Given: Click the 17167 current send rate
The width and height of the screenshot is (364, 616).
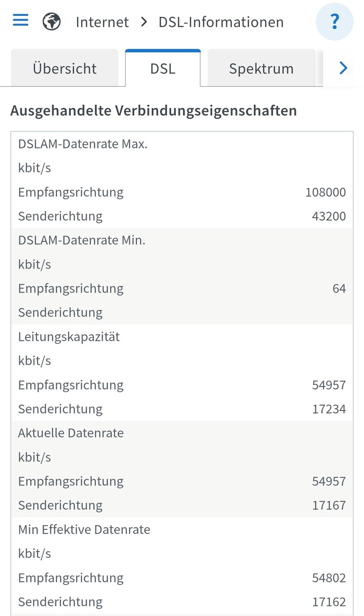Looking at the screenshot, I should coord(329,505).
